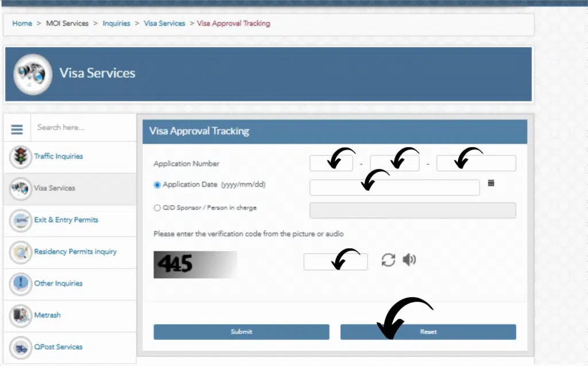Navigate to Inquiries in the breadcrumb
This screenshot has width=588, height=366.
(117, 24)
